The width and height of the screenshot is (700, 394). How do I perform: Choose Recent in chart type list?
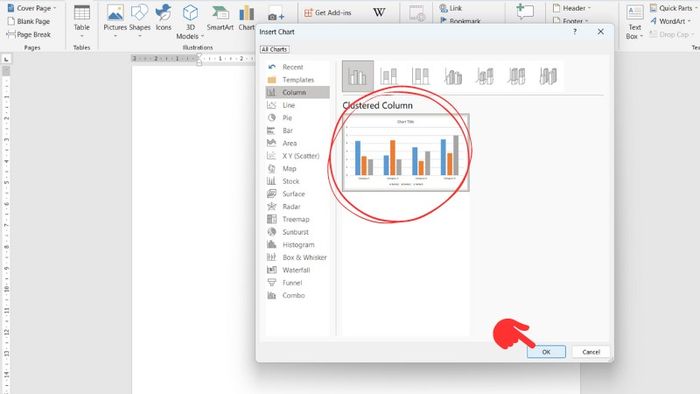tap(297, 67)
